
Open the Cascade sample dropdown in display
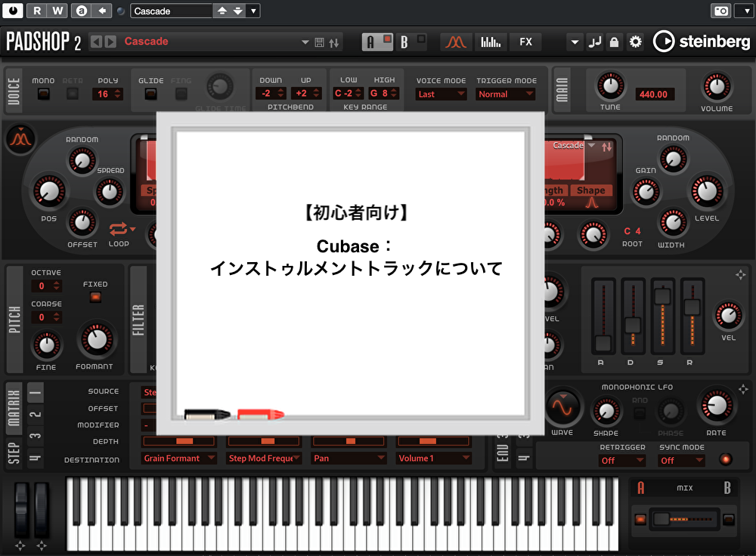click(591, 146)
